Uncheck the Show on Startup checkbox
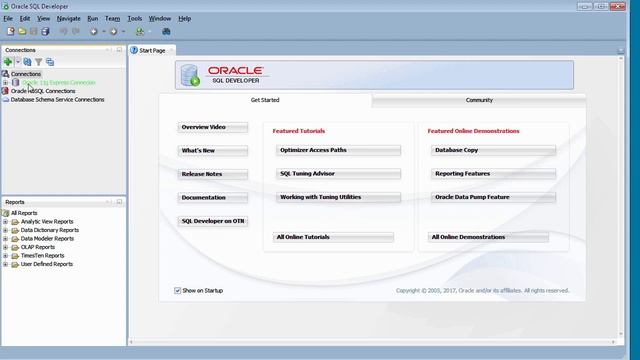The height and width of the screenshot is (360, 640). pos(178,291)
